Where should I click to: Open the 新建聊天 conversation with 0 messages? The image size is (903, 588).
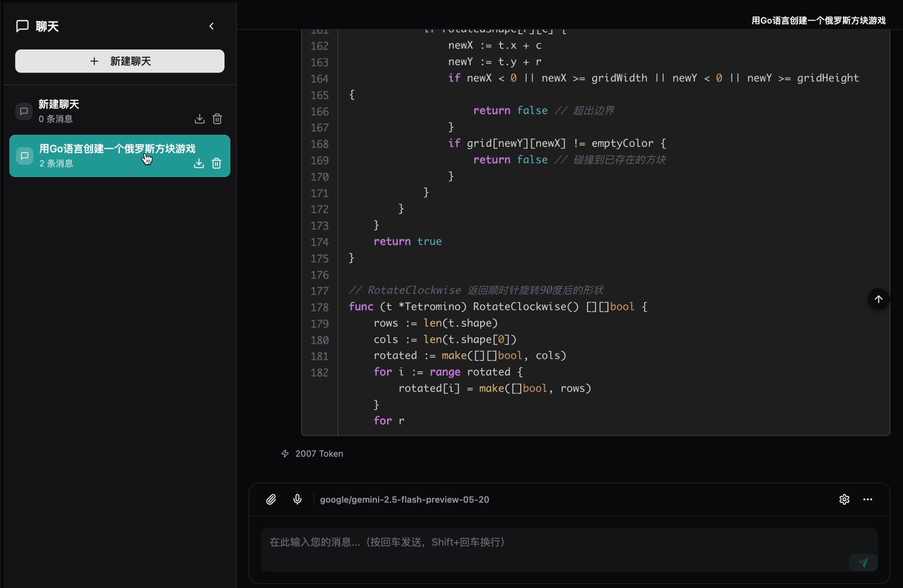[120, 111]
